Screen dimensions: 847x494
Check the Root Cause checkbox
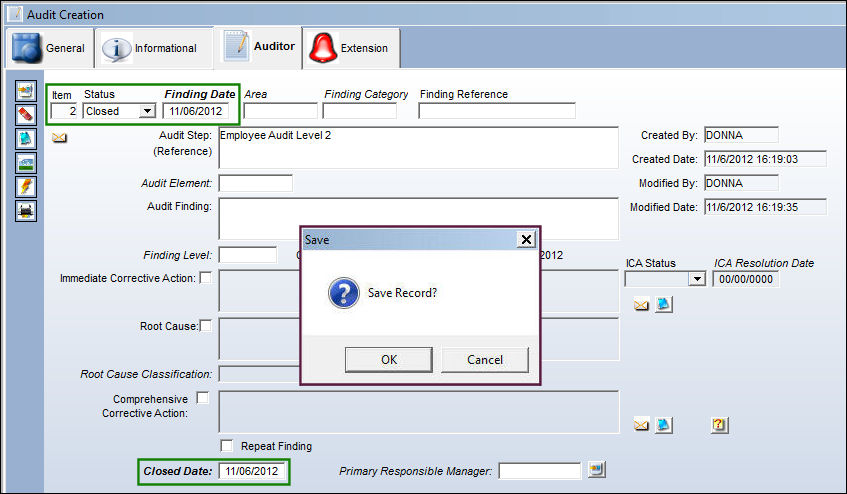206,326
